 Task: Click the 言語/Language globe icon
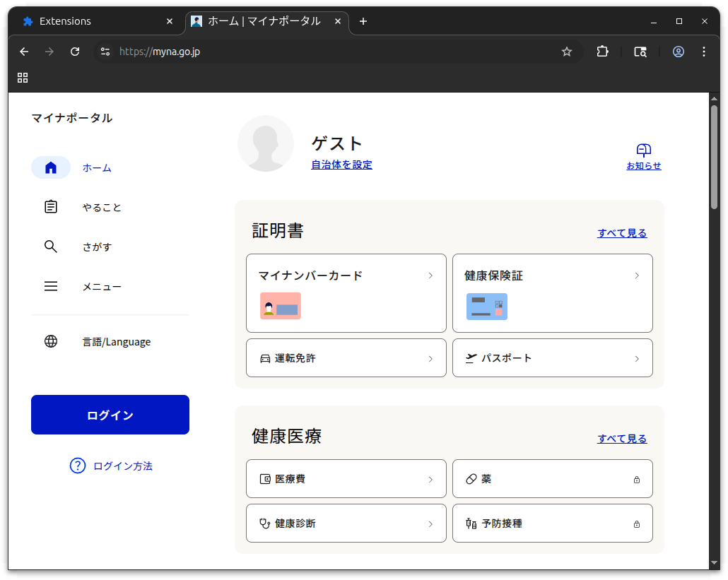pos(50,341)
